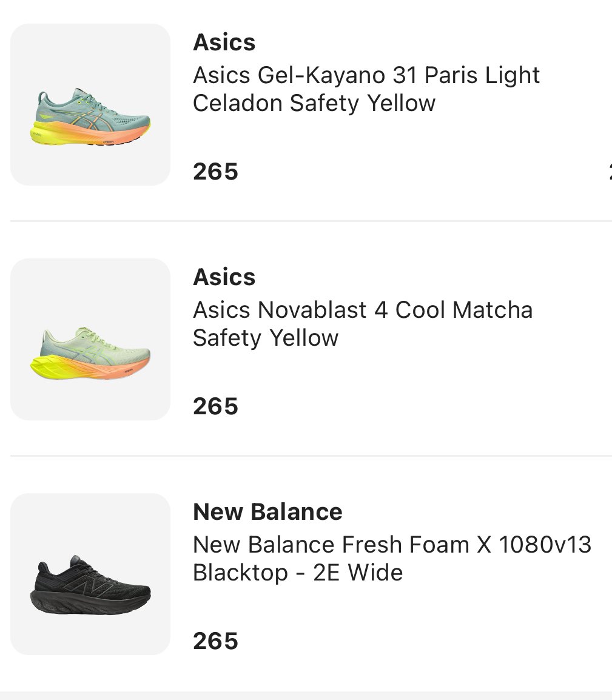
Task: Open the Asics Gel-Kayano 31 Paris title
Action: click(366, 76)
